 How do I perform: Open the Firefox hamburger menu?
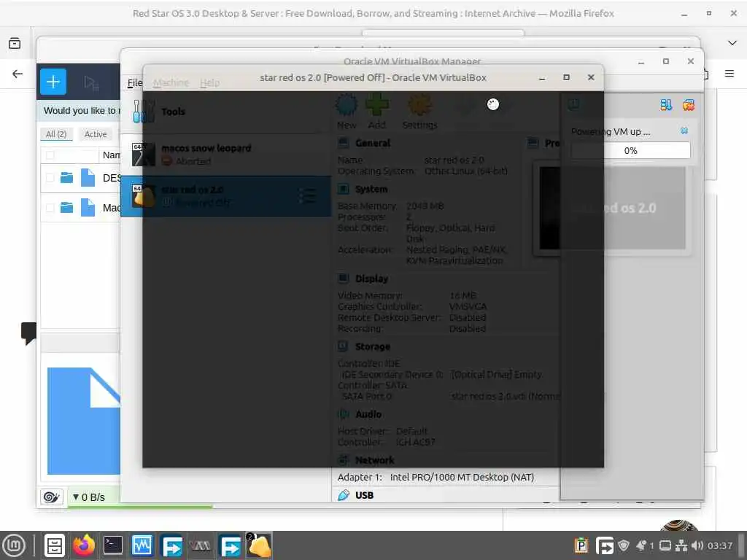pos(729,74)
